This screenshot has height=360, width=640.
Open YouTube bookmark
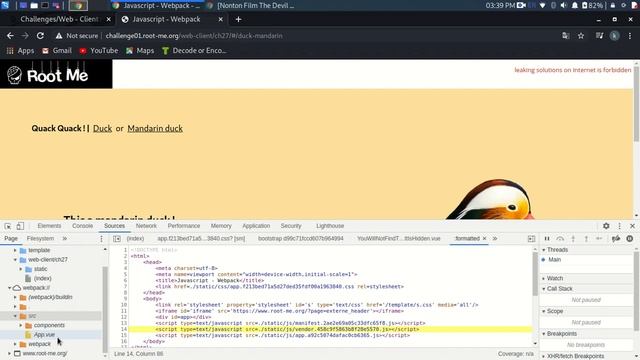tap(99, 51)
